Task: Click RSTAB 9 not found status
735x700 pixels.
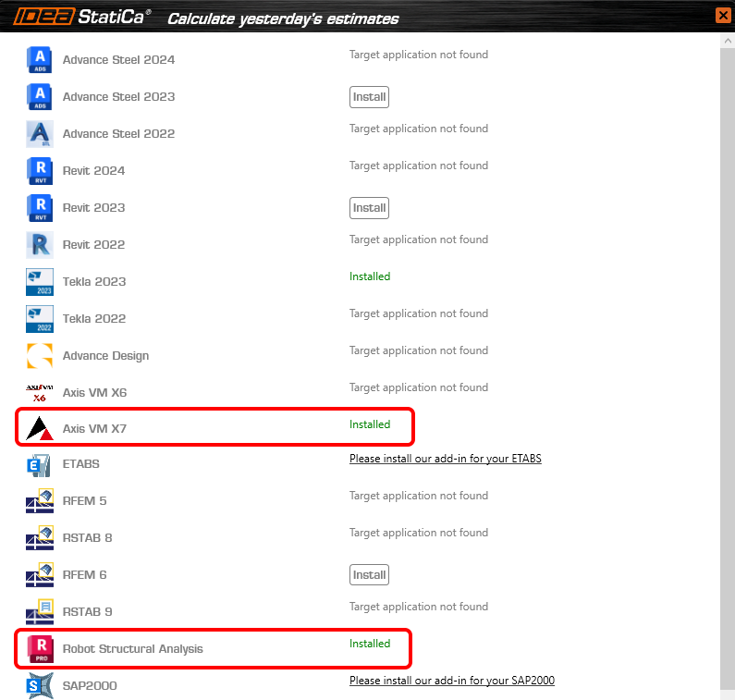Action: 419,607
